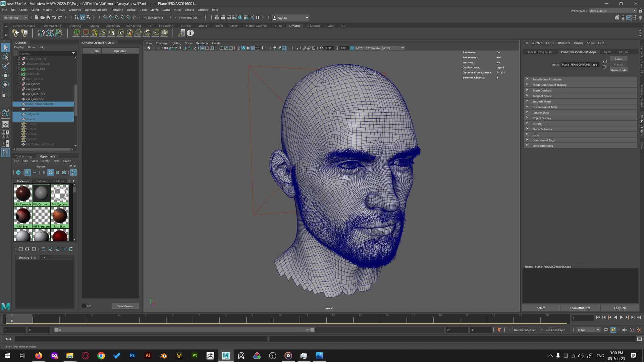Click the Undo icon in status line
Screen dimensions: 644x362
point(54,17)
